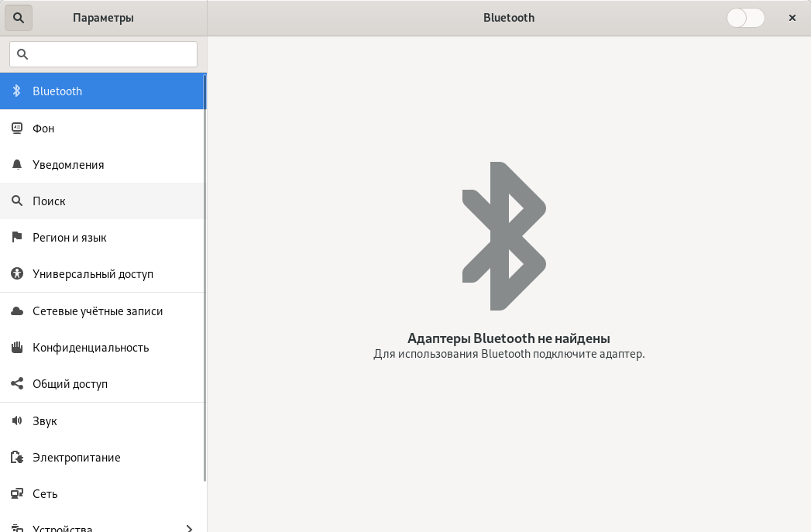Screen dimensions: 811x532
Task: Click the Универсальный доступ accessibility icon
Action: click(x=16, y=274)
